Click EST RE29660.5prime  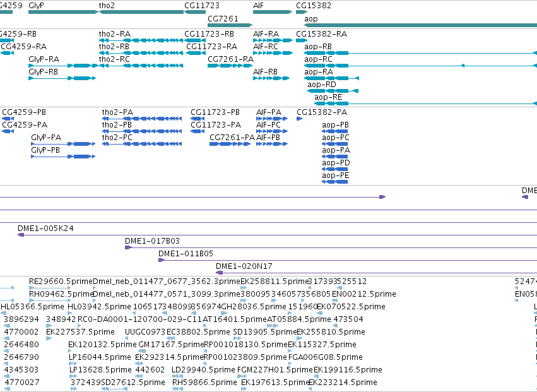click(x=50, y=288)
